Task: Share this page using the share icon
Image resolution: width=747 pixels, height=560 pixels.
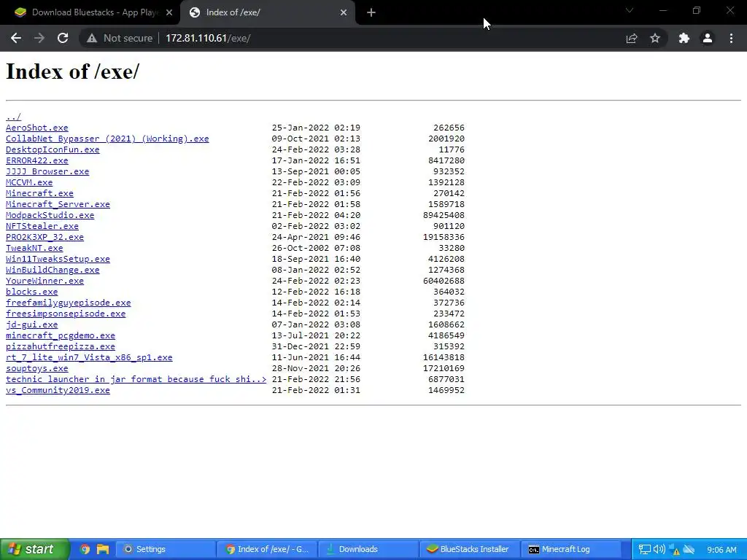Action: coord(632,38)
